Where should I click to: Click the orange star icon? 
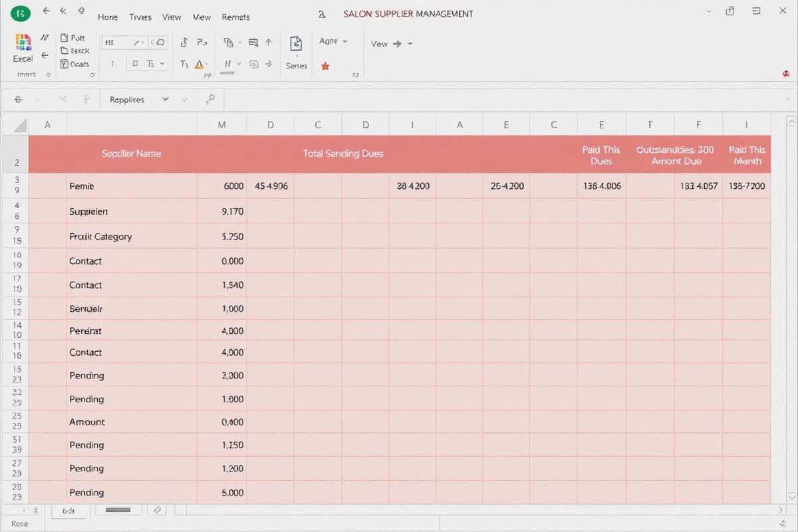pos(325,66)
